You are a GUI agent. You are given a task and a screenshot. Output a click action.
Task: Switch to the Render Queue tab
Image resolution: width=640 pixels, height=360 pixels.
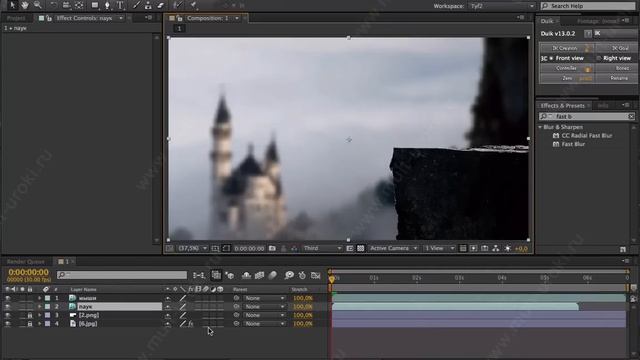tap(26, 262)
